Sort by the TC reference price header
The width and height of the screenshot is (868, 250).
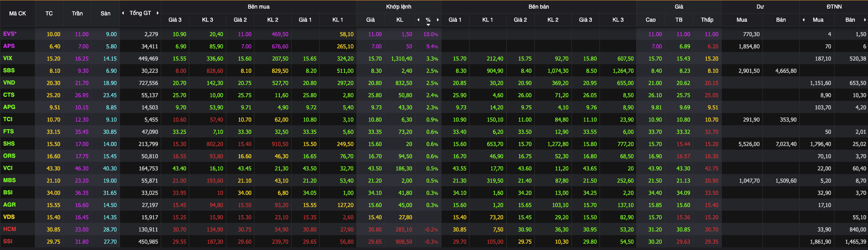49,14
